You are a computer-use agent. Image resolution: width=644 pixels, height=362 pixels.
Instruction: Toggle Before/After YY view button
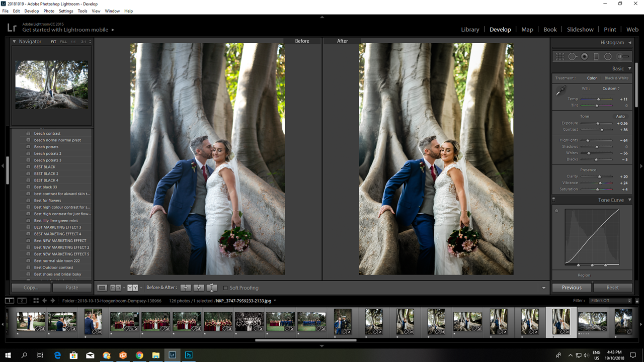tap(132, 288)
